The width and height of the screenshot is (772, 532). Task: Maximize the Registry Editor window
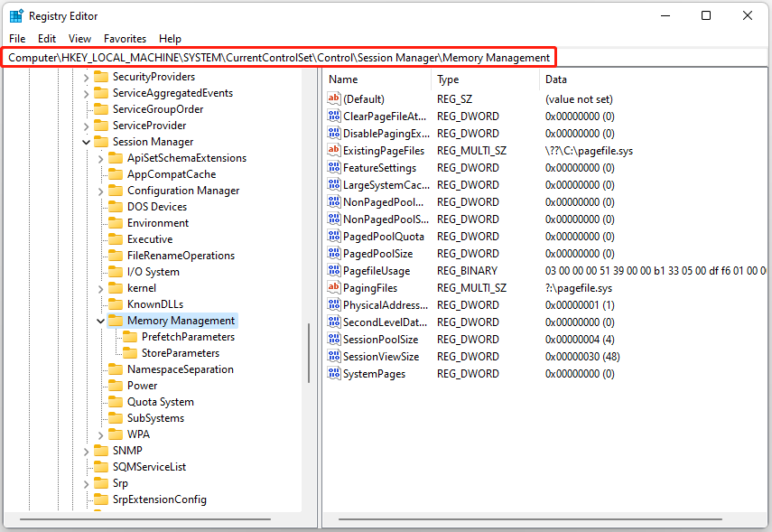(706, 15)
